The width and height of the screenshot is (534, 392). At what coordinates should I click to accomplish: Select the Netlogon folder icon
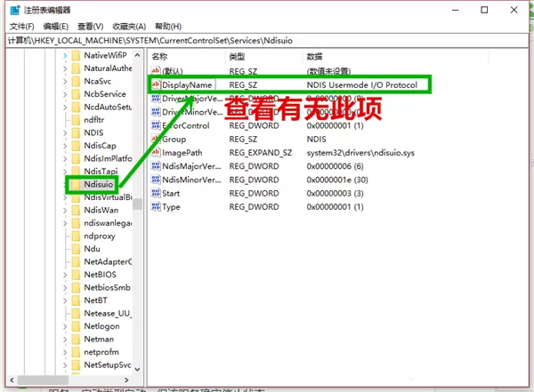click(76, 326)
